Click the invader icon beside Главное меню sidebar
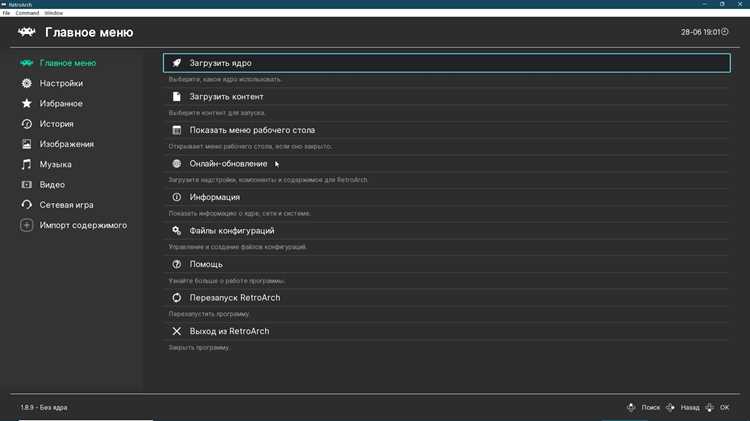The height and width of the screenshot is (421, 750). pos(26,63)
